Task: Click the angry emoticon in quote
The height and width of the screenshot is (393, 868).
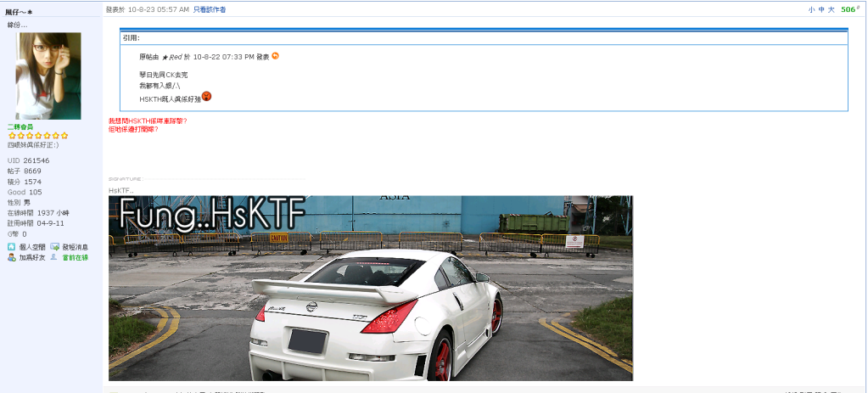Action: [206, 97]
